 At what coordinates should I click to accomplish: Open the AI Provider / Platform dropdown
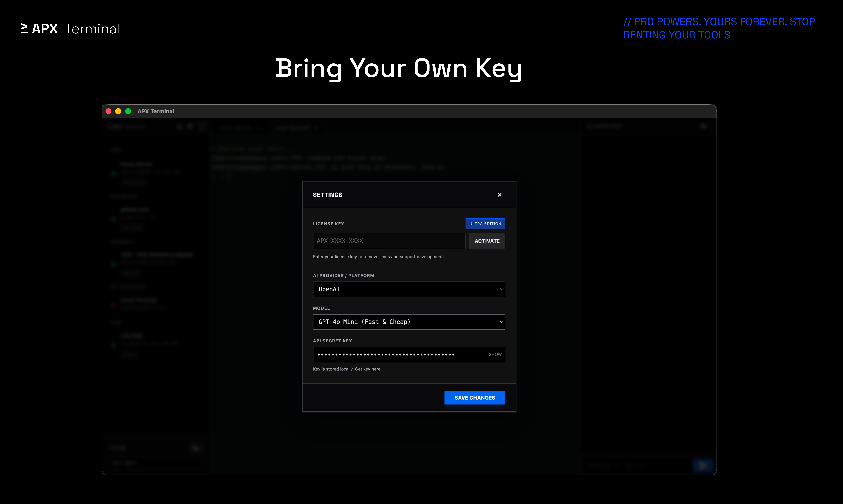[x=409, y=289]
